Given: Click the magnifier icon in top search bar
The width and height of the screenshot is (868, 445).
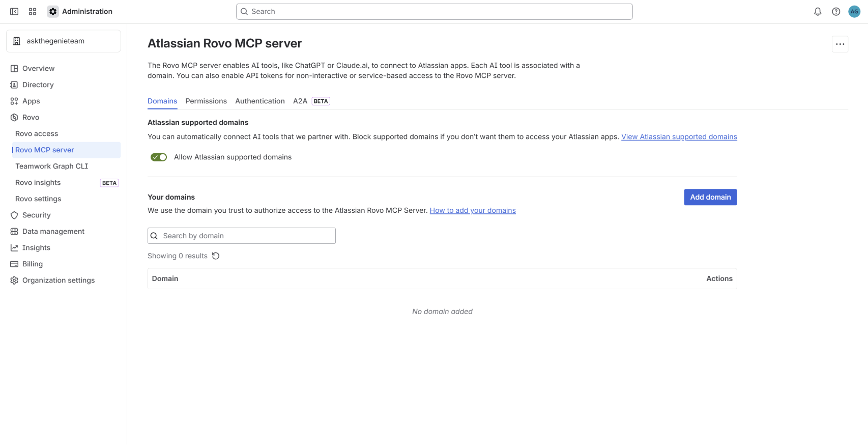Looking at the screenshot, I should [x=244, y=11].
